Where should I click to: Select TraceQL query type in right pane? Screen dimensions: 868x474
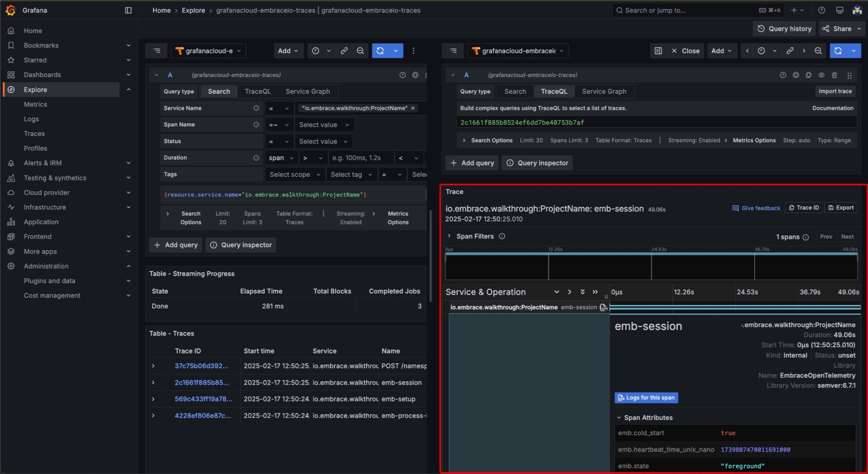click(x=554, y=91)
